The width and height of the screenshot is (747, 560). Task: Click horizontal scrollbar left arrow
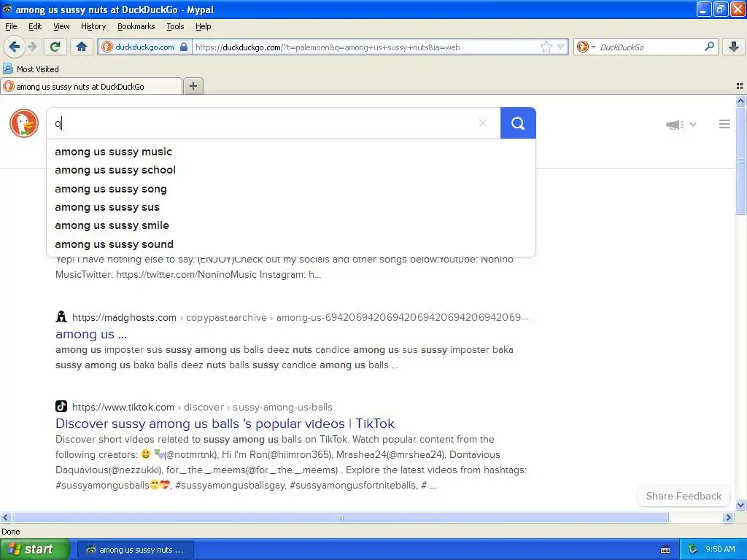[x=5, y=517]
